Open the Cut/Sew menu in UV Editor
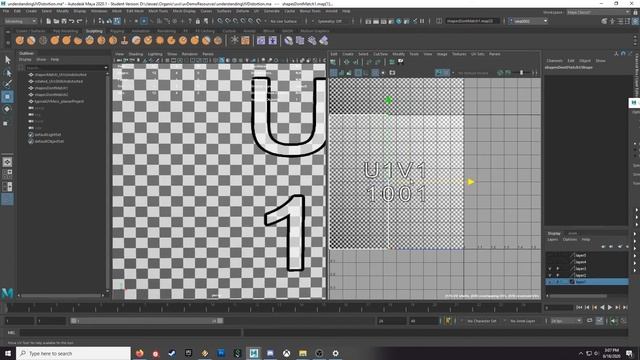This screenshot has height=360, width=640. pos(380,54)
